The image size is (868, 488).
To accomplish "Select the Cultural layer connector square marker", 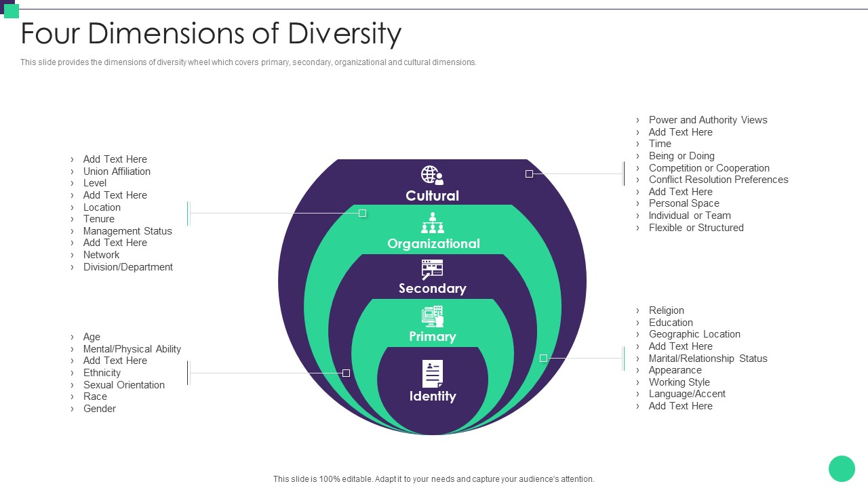I will coord(529,174).
